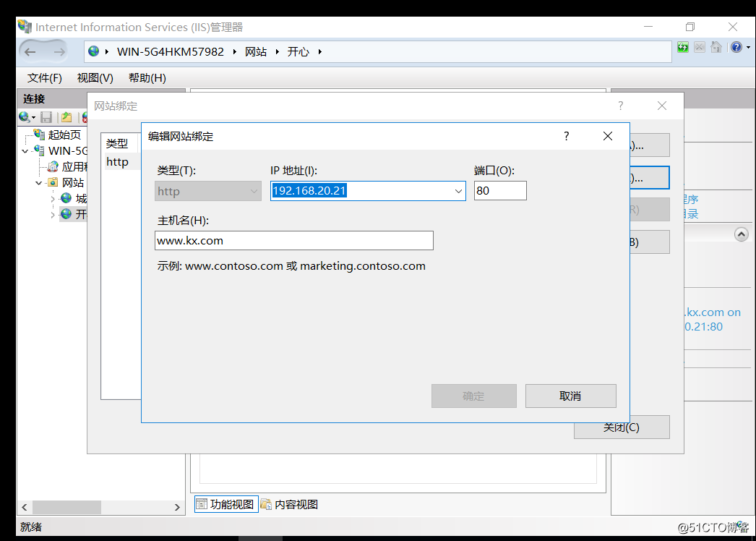Image resolution: width=756 pixels, height=541 pixels.
Task: Click the Connections horizontal scrollbar thumb
Action: tap(66, 507)
